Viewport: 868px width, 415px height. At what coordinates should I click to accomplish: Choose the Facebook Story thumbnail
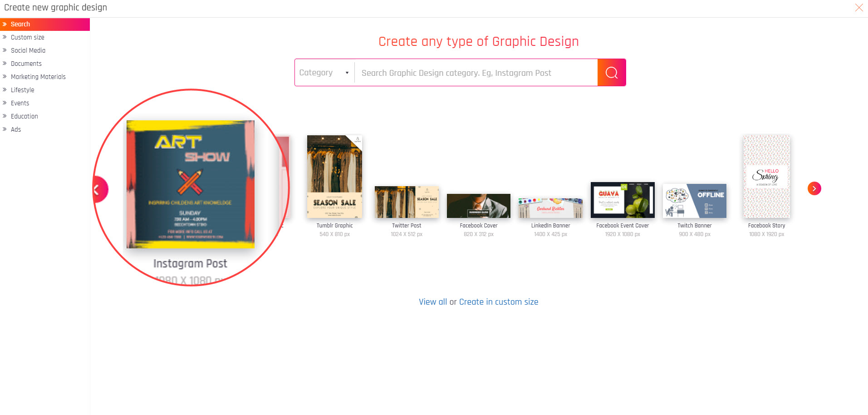[x=767, y=177]
